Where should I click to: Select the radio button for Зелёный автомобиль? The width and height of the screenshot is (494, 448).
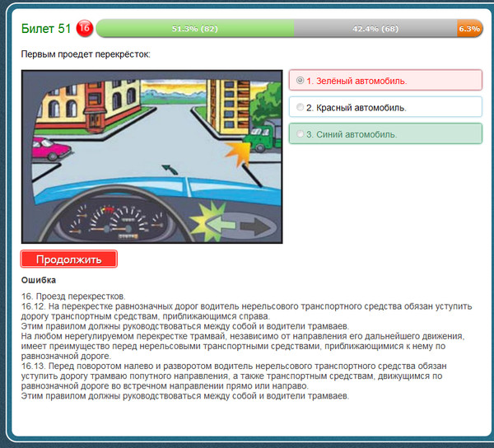click(x=300, y=81)
